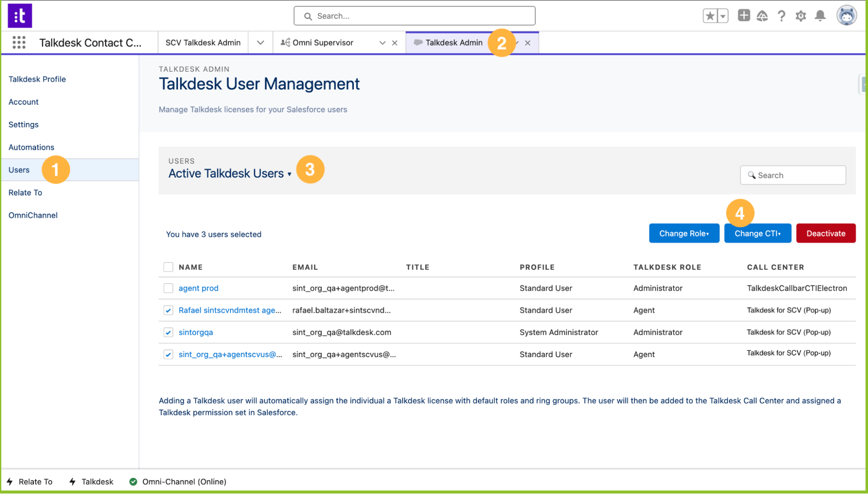The height and width of the screenshot is (494, 868).
Task: Close the Talkdesk Admin tab
Action: tap(528, 43)
